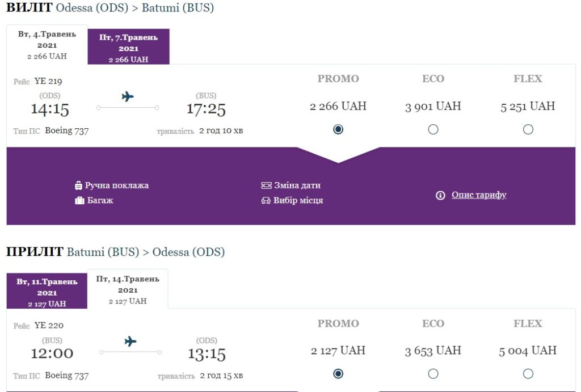Open the 4 Травень departure date tab
Screen dimensions: 581x392
tap(47, 44)
